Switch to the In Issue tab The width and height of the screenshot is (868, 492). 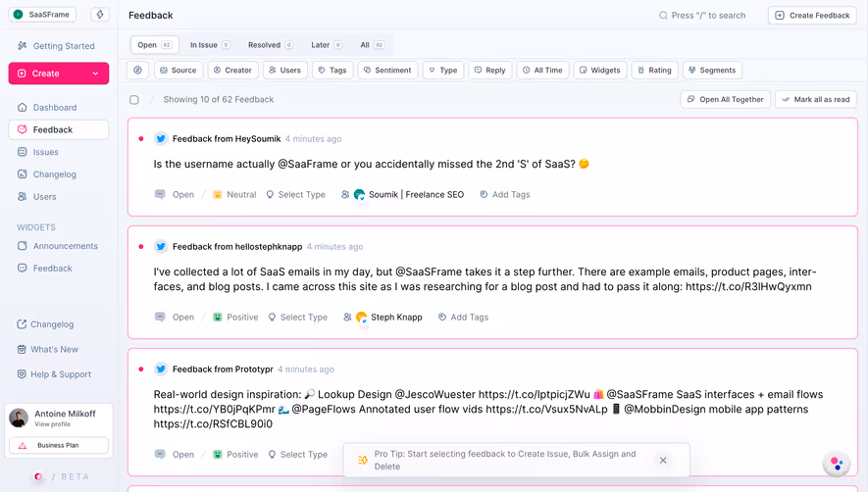coord(209,45)
